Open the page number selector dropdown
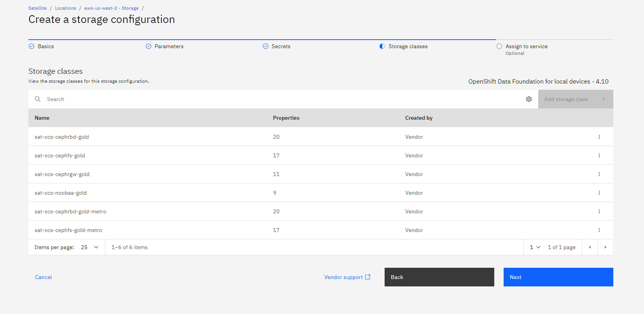Screen dimensions: 644x314 pos(535,247)
